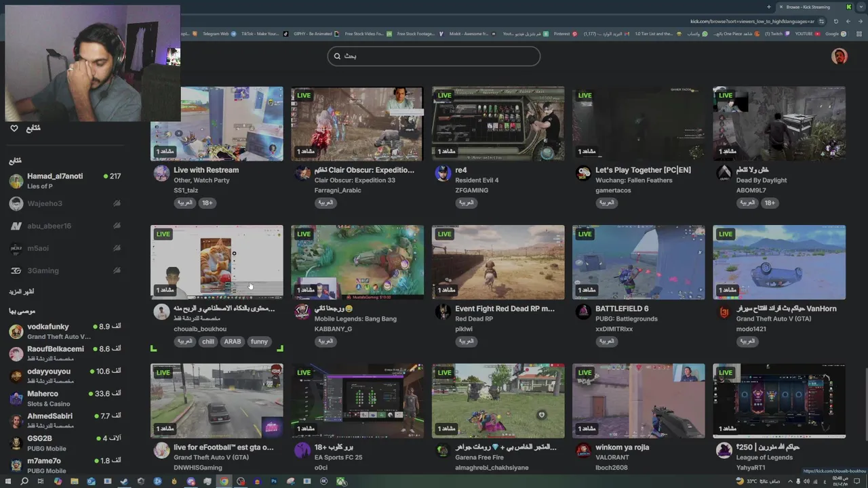
Task: Open EA Sports FC 25 category link
Action: (x=338, y=457)
